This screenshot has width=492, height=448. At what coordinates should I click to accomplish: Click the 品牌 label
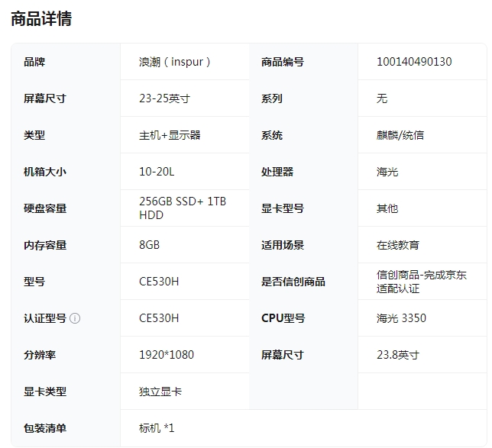tap(34, 62)
